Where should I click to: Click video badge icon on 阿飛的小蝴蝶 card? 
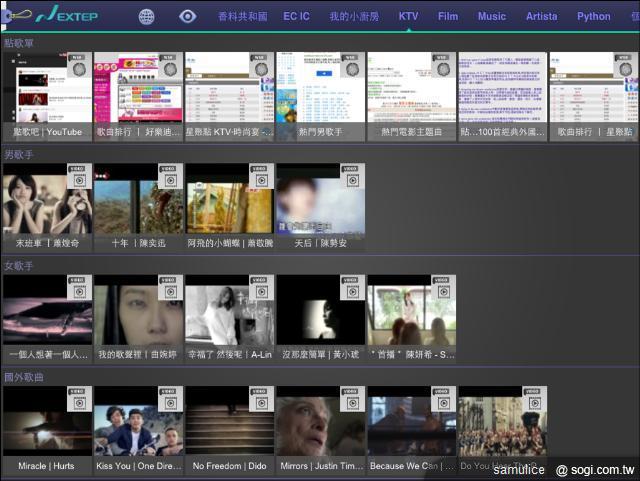(x=261, y=176)
